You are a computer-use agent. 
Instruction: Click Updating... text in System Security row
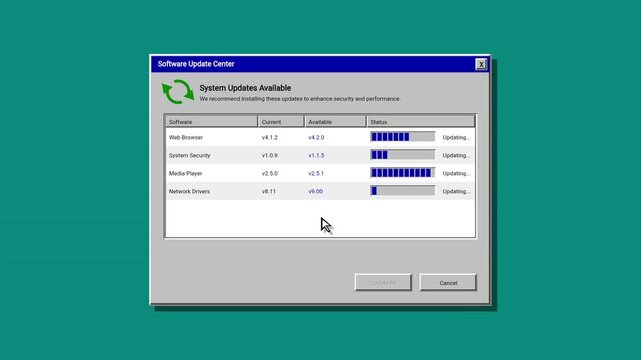coord(456,155)
